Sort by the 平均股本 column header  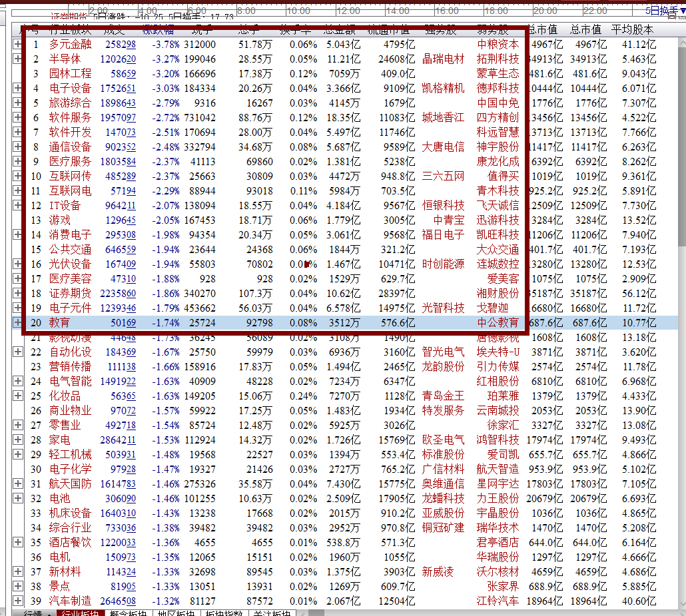pos(632,30)
